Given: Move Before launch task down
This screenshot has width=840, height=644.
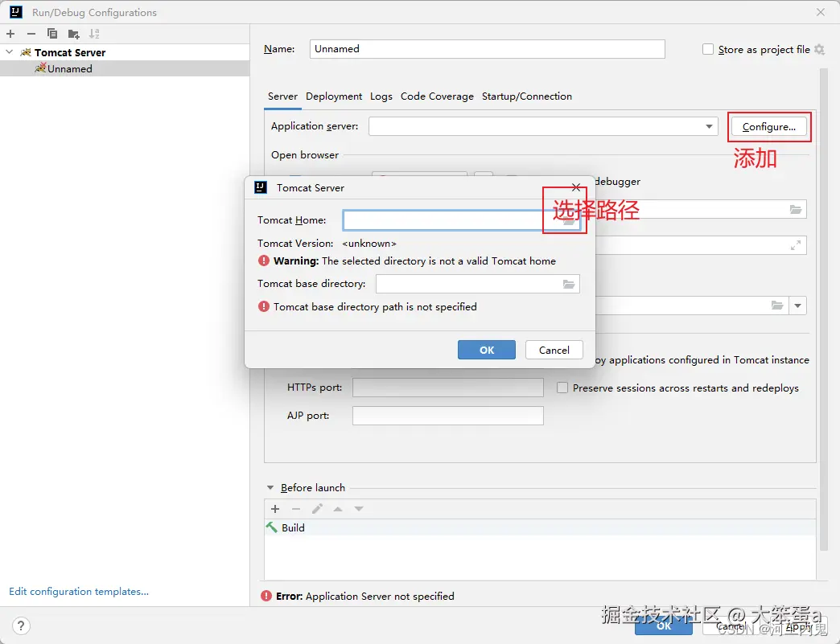Looking at the screenshot, I should 359,509.
